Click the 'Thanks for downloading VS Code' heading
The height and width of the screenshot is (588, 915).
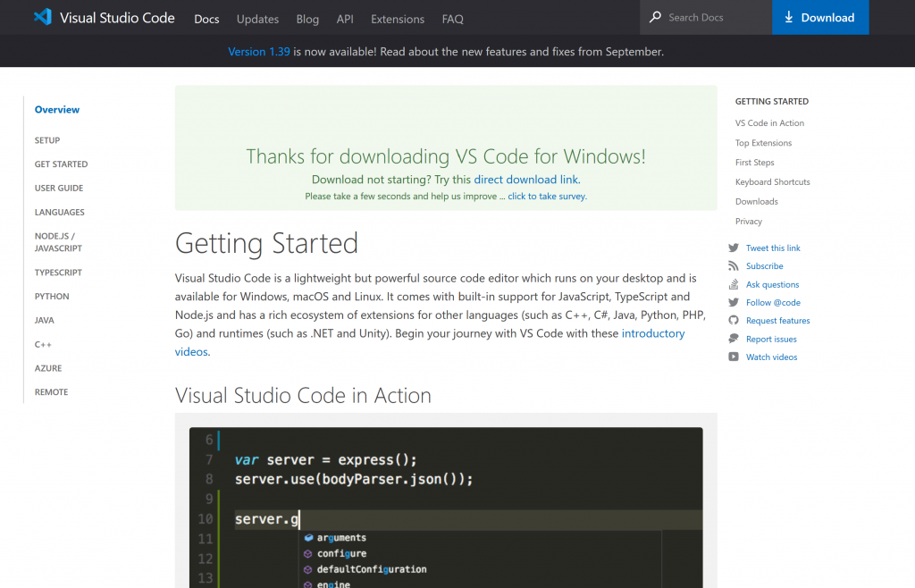(x=446, y=156)
